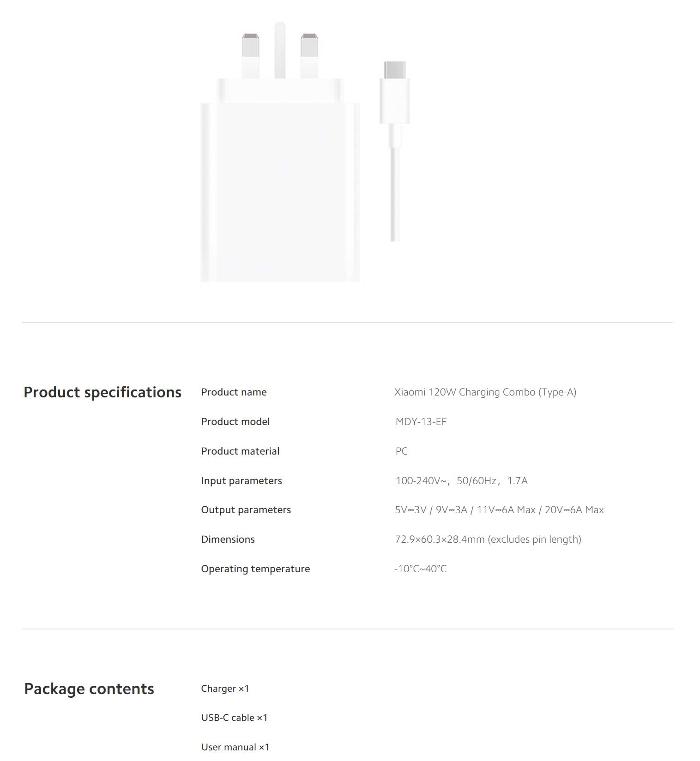Image resolution: width=700 pixels, height=761 pixels.
Task: Click the PC material value
Action: click(x=402, y=451)
